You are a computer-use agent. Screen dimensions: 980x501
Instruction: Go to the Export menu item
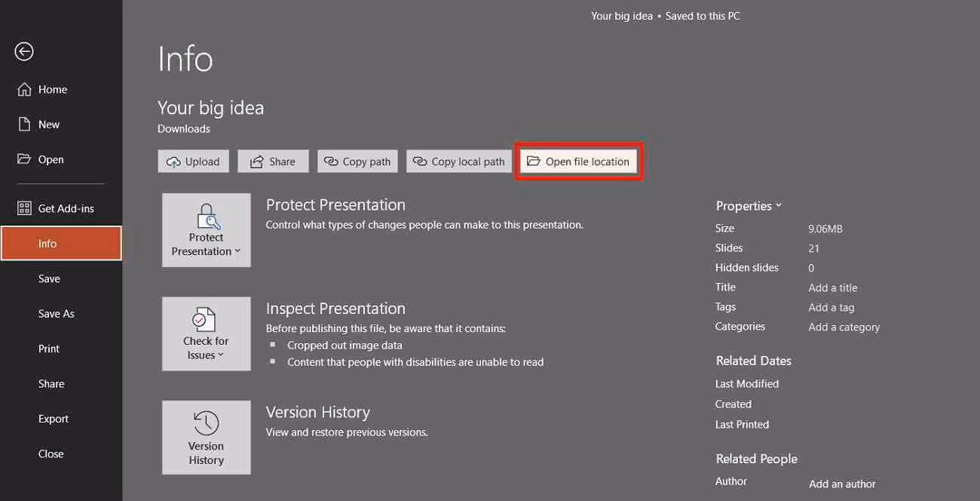pyautogui.click(x=54, y=419)
